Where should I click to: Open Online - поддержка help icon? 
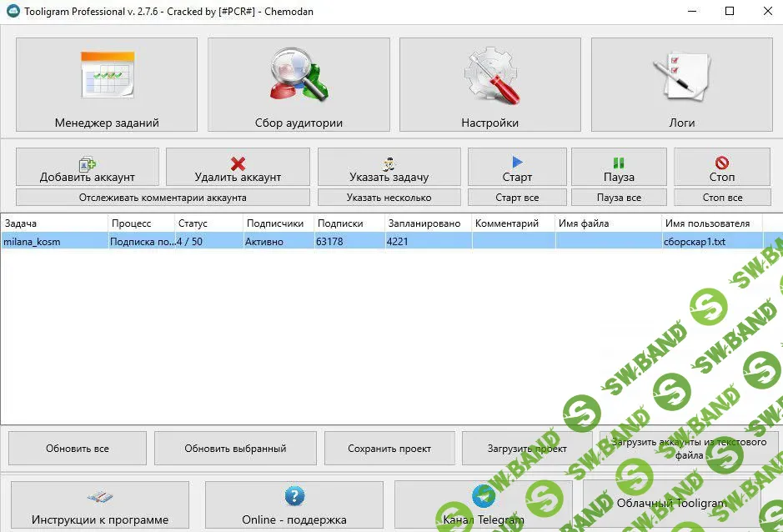(294, 497)
